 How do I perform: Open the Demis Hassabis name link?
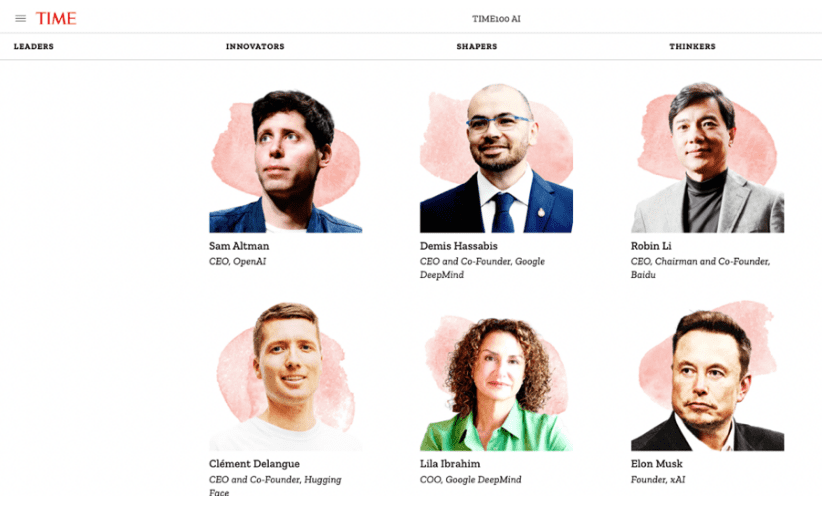coord(459,246)
